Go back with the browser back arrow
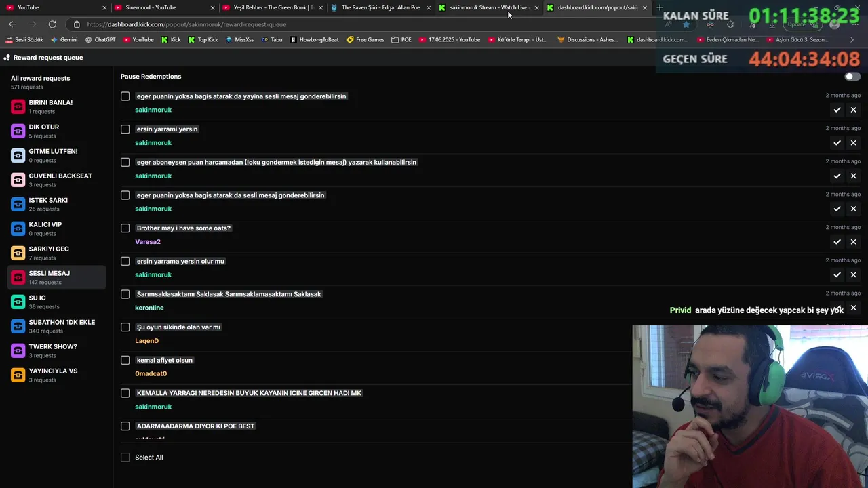868x488 pixels. click(x=12, y=24)
